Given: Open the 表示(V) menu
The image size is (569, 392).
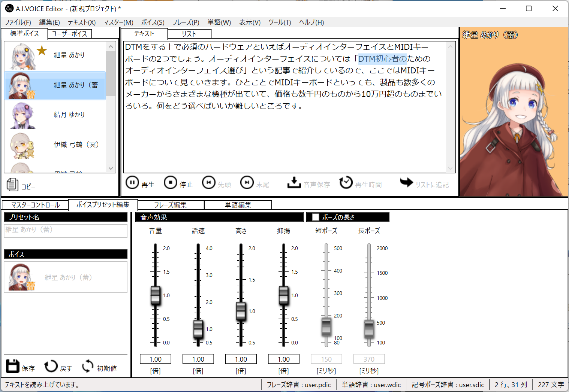Looking at the screenshot, I should pyautogui.click(x=250, y=22).
